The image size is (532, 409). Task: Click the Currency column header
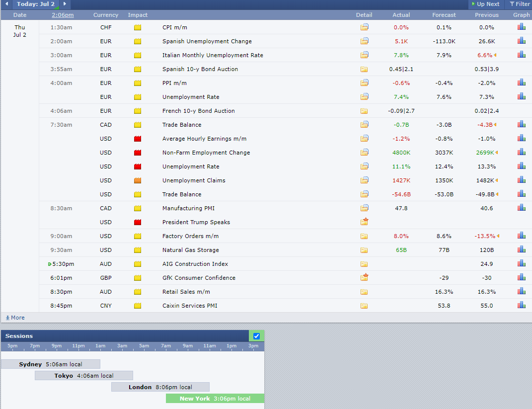[x=105, y=15]
